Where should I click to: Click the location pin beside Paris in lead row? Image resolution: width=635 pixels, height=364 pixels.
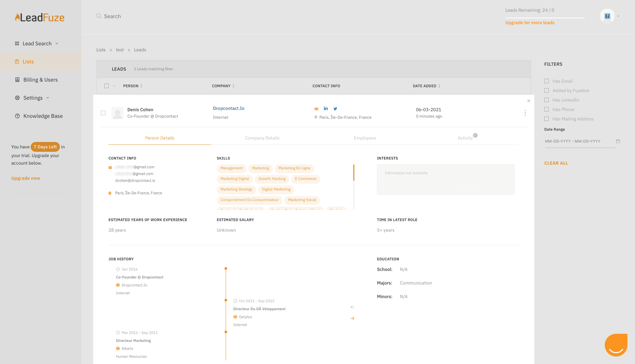(316, 117)
